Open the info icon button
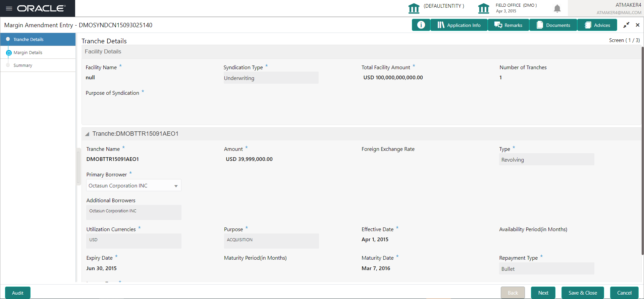This screenshot has height=299, width=644. tap(421, 25)
